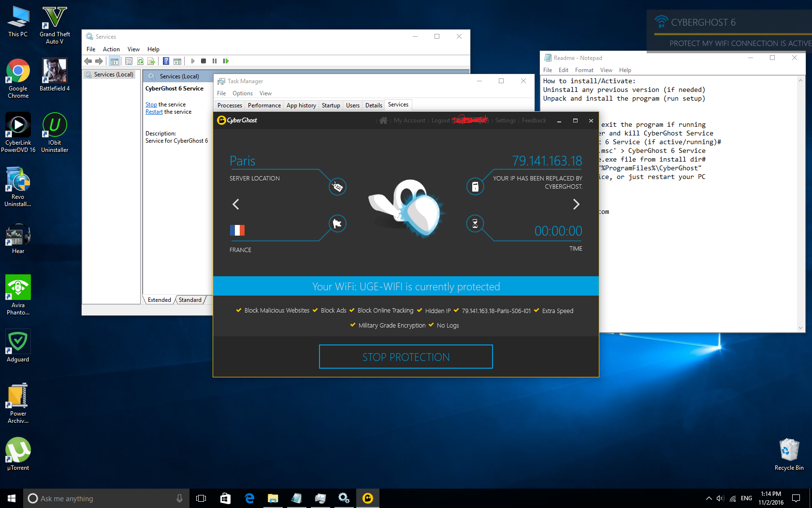The height and width of the screenshot is (508, 812).
Task: Go to previous server with left chevron
Action: click(236, 204)
